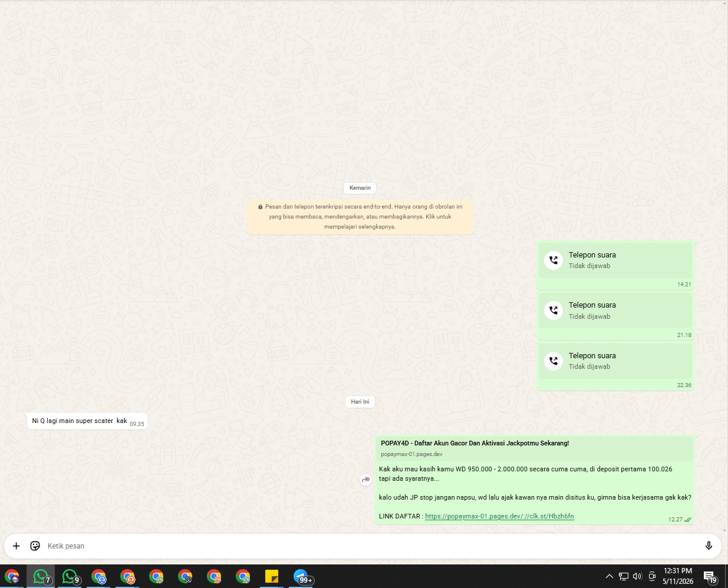Click the end-to-end encryption notice
This screenshot has height=588, width=728.
pyautogui.click(x=360, y=217)
